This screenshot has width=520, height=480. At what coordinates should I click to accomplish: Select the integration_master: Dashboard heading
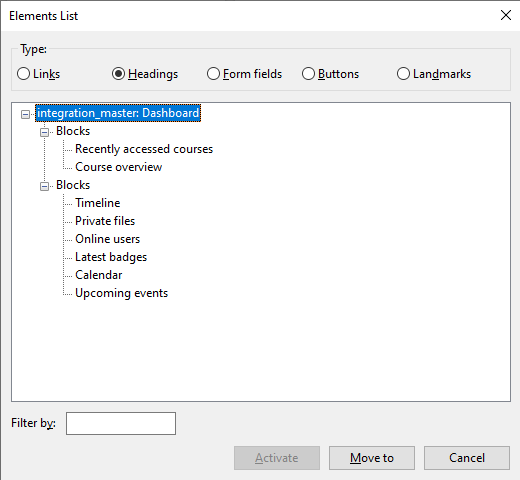pos(118,113)
